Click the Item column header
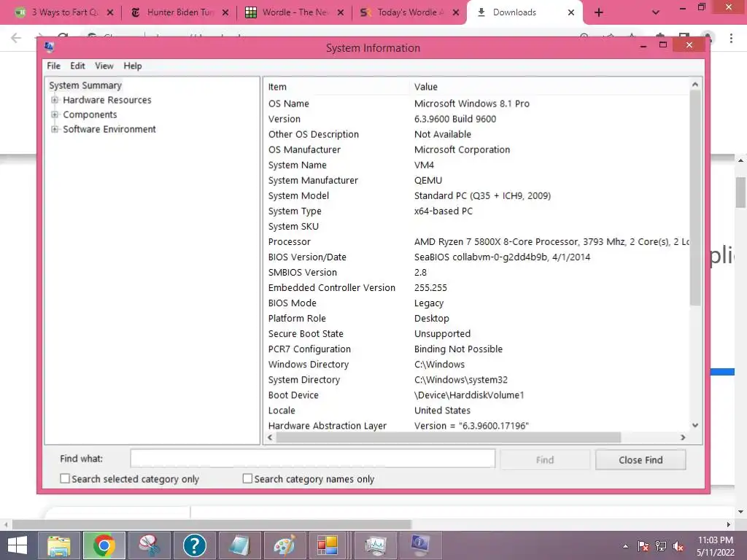The height and width of the screenshot is (560, 747). coord(336,87)
